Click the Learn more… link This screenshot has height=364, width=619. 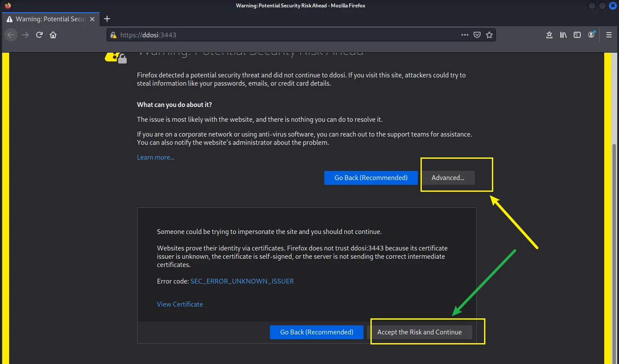(155, 157)
